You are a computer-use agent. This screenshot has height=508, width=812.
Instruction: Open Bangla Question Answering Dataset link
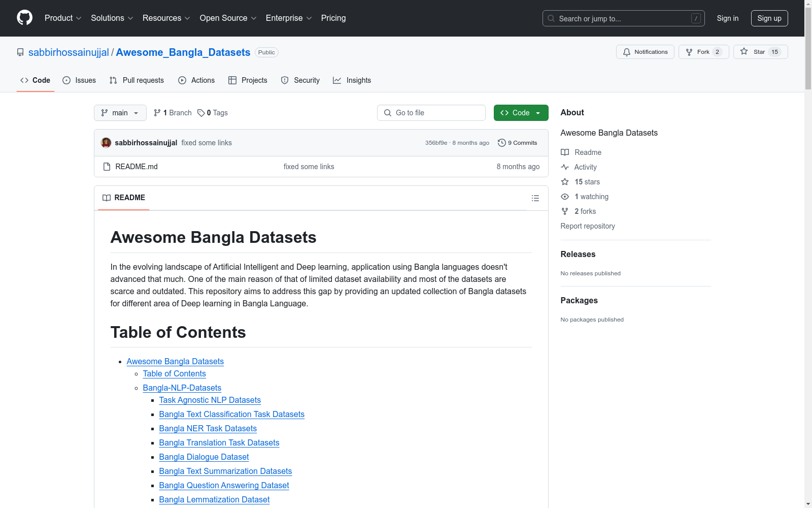[x=224, y=485]
